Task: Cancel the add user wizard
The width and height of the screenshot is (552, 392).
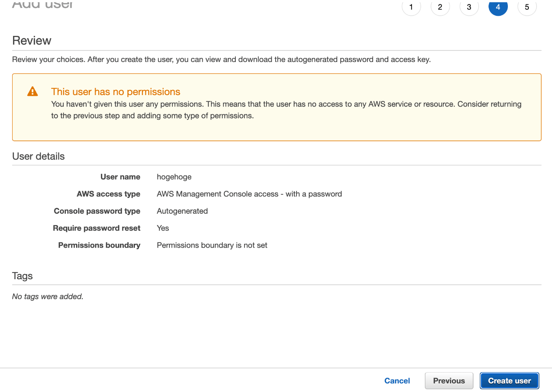Action: tap(397, 381)
